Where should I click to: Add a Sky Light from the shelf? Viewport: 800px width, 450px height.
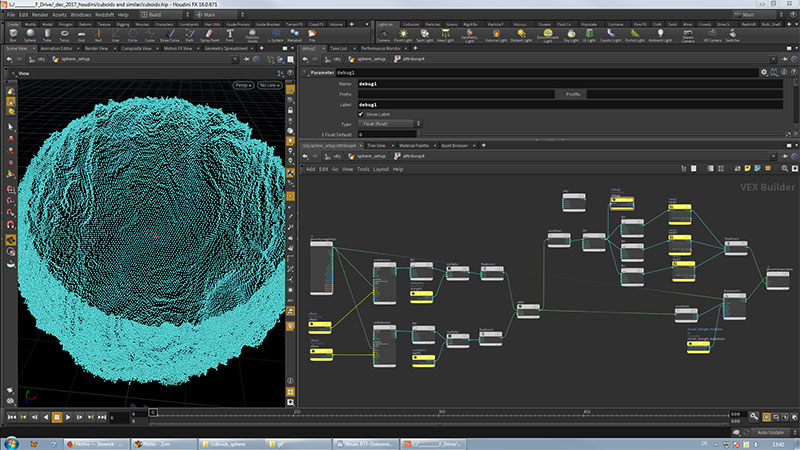pos(571,35)
